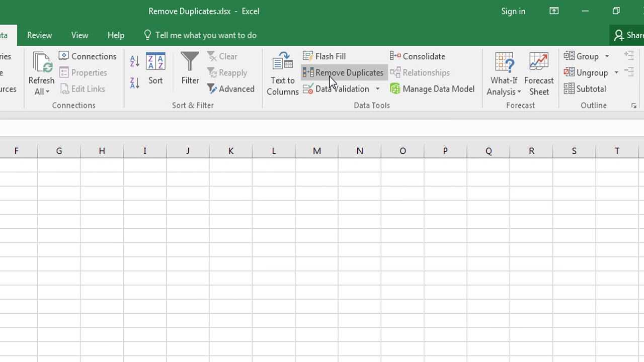This screenshot has height=362, width=644.
Task: Expand the What-If Analysis menu
Action: (504, 73)
